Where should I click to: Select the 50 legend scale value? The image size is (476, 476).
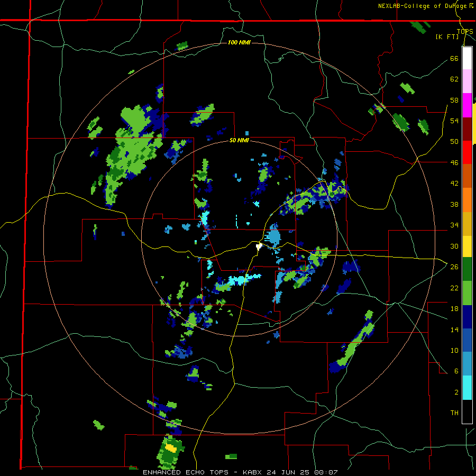(454, 141)
